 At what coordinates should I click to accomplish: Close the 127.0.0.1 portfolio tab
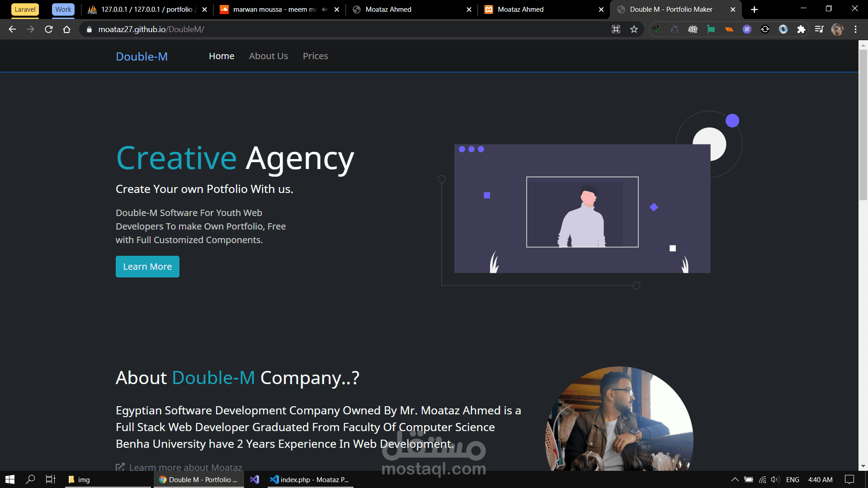tap(204, 9)
